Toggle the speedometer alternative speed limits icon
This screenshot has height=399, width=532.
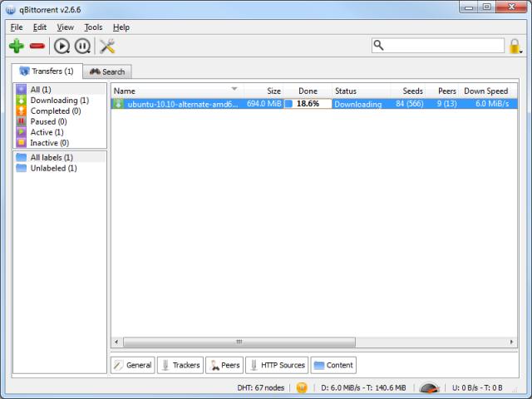click(429, 387)
